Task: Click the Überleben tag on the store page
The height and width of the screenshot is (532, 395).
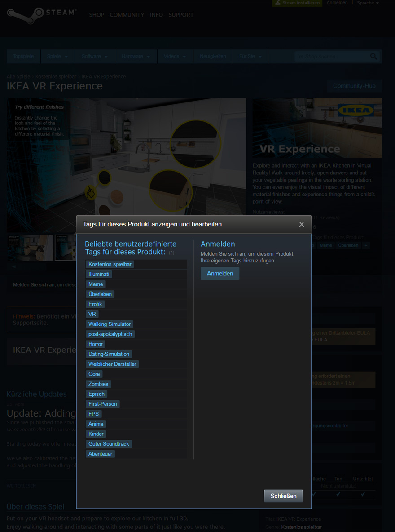Action: (x=348, y=245)
